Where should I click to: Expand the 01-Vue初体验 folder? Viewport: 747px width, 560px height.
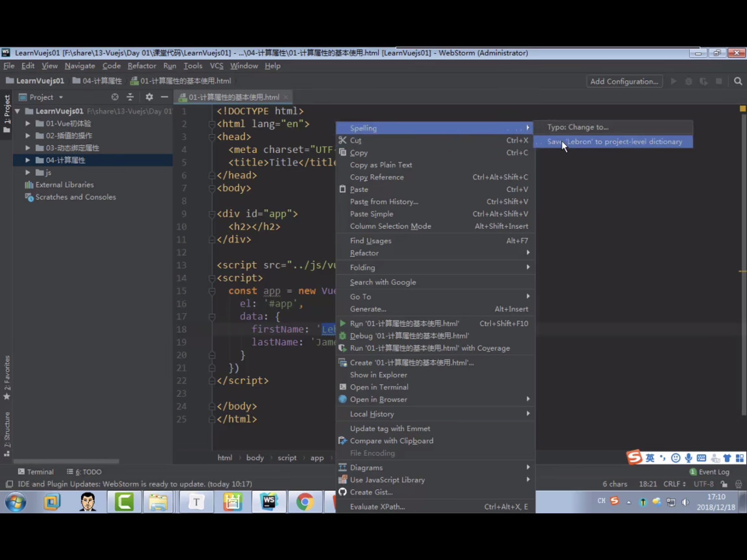28,124
